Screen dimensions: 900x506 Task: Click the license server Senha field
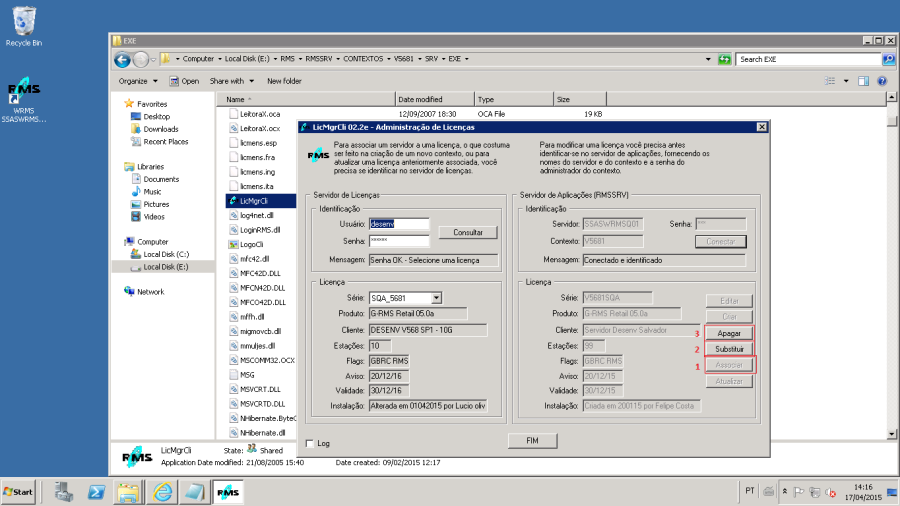point(399,240)
